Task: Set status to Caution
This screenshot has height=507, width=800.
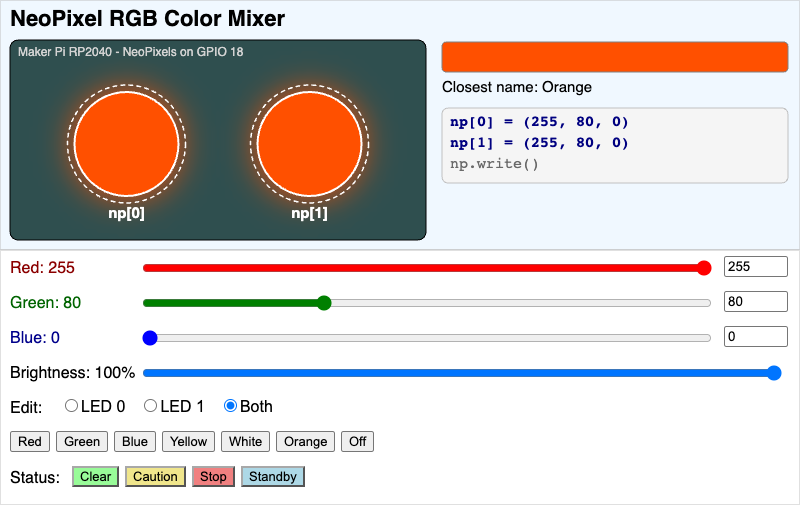Action: click(x=155, y=477)
